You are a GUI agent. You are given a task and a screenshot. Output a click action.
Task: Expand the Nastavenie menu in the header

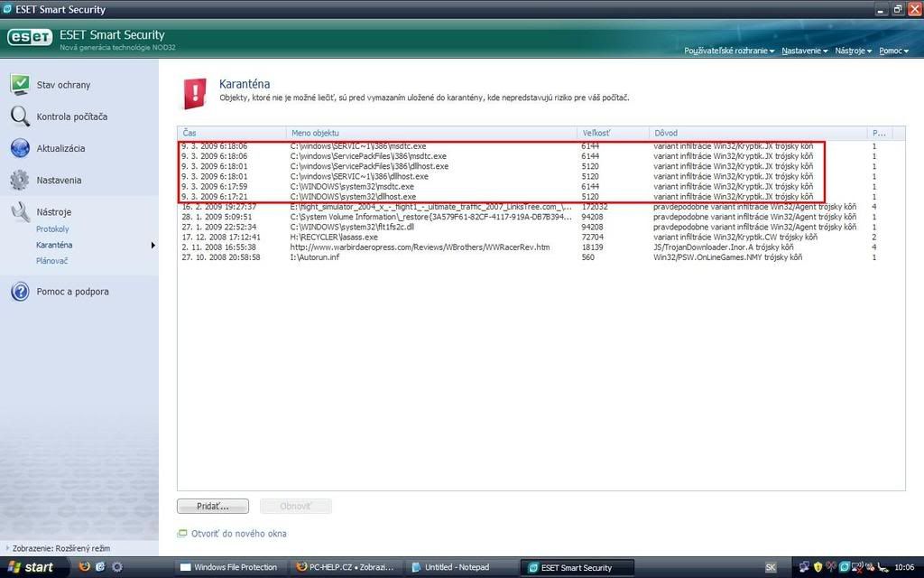(804, 51)
